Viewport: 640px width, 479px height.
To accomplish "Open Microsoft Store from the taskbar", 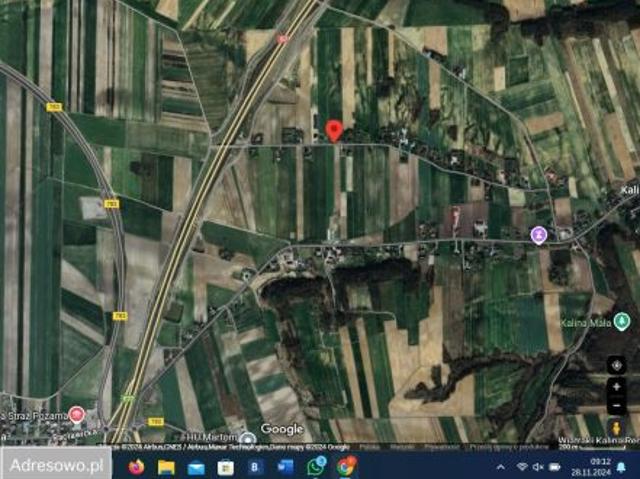I will coord(225,467).
